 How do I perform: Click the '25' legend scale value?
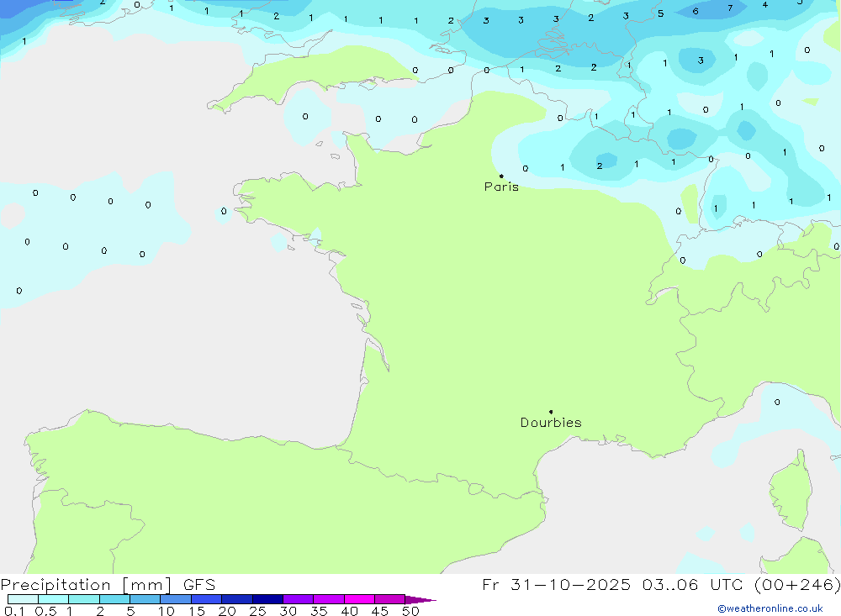point(257,611)
